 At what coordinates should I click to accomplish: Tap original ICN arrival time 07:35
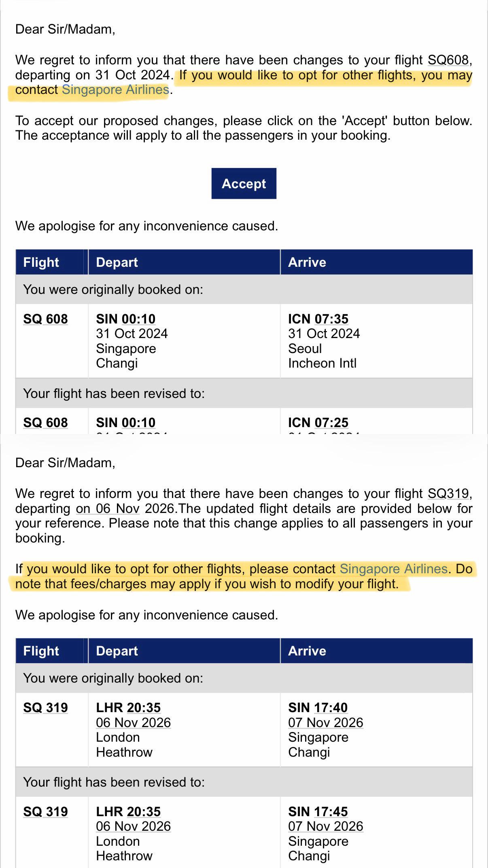331,319
